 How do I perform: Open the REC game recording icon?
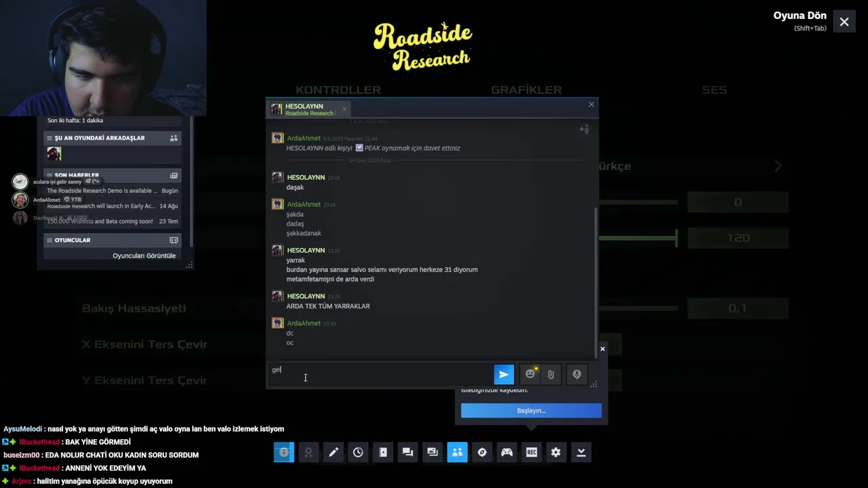(532, 452)
